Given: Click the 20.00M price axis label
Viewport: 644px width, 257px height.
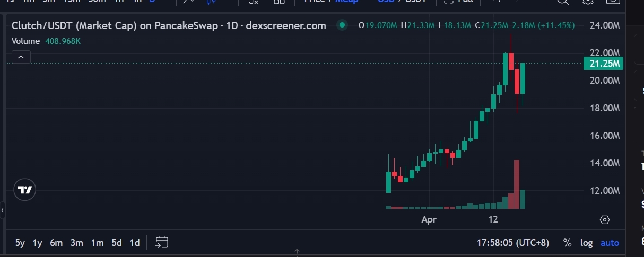Looking at the screenshot, I should click(x=605, y=81).
